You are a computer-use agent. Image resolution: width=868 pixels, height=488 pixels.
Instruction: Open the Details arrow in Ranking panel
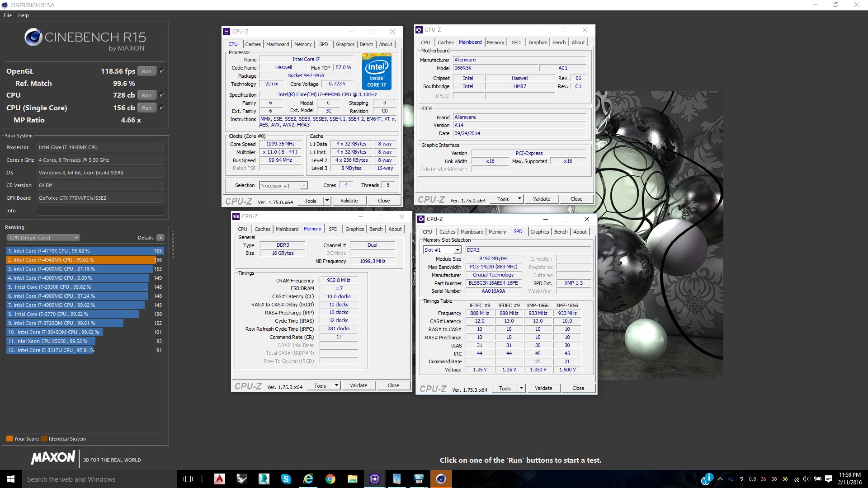click(160, 238)
